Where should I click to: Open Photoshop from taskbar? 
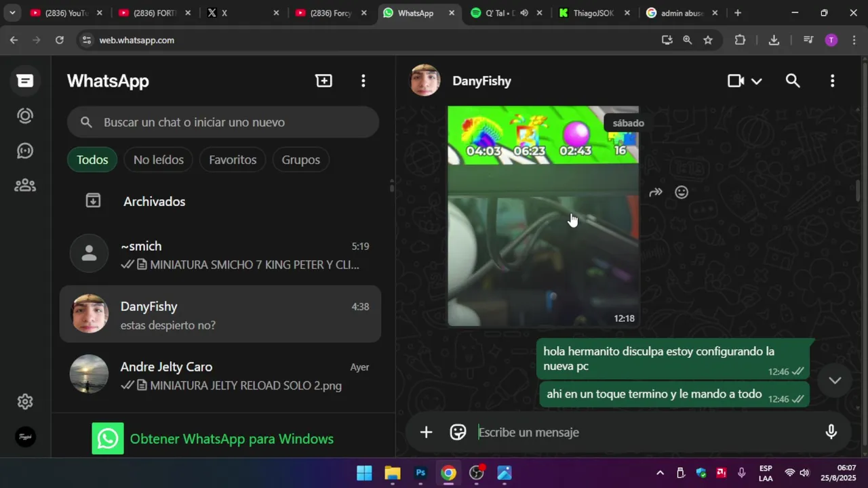(x=420, y=473)
